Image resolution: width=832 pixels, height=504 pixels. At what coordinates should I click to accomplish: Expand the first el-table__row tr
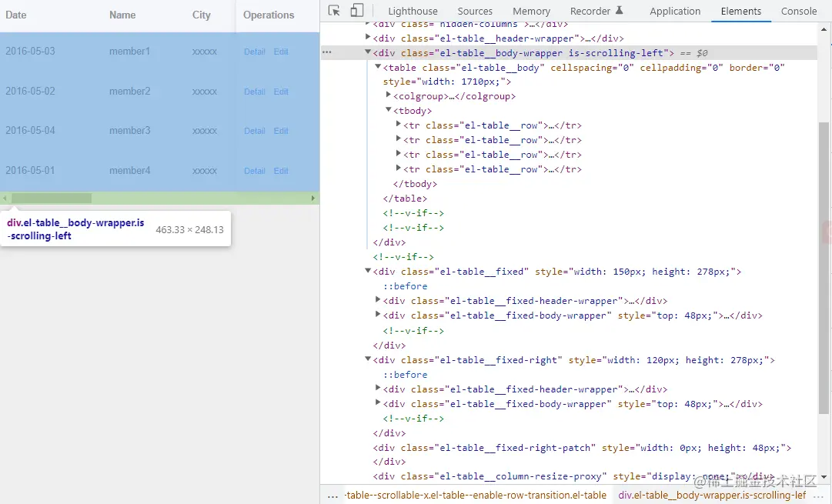click(399, 124)
